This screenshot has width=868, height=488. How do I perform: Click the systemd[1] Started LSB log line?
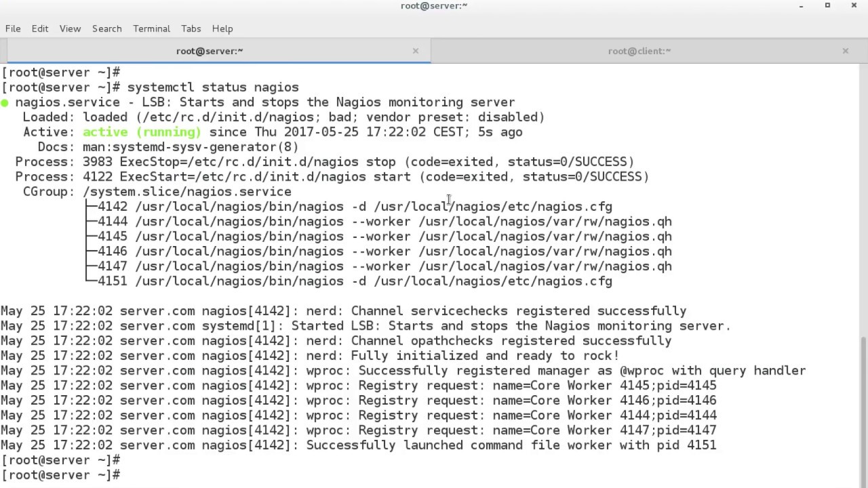tap(366, 326)
